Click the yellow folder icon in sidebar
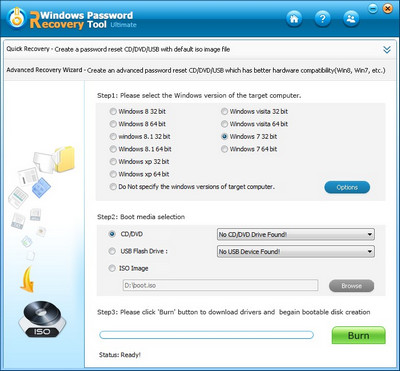This screenshot has height=371, width=400. click(x=64, y=159)
